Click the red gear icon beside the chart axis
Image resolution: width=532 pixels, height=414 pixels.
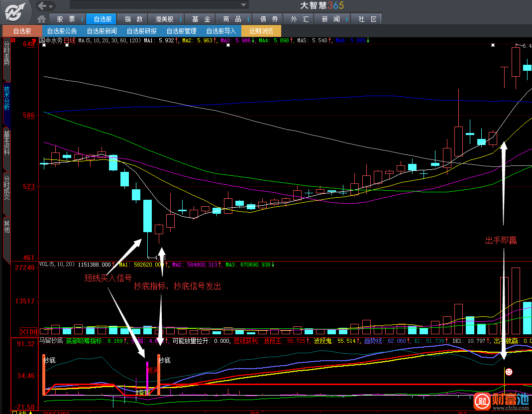(x=13, y=40)
